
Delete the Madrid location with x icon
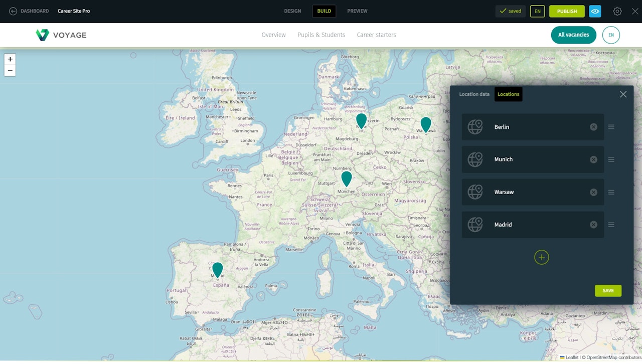tap(593, 225)
